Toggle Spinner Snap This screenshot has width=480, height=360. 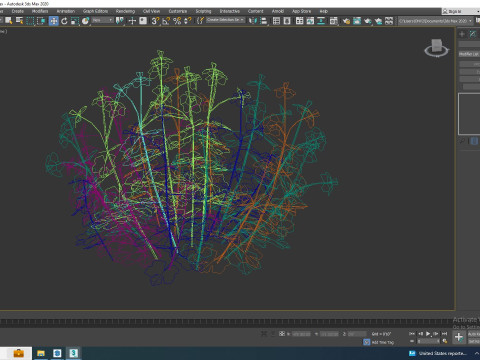188,21
